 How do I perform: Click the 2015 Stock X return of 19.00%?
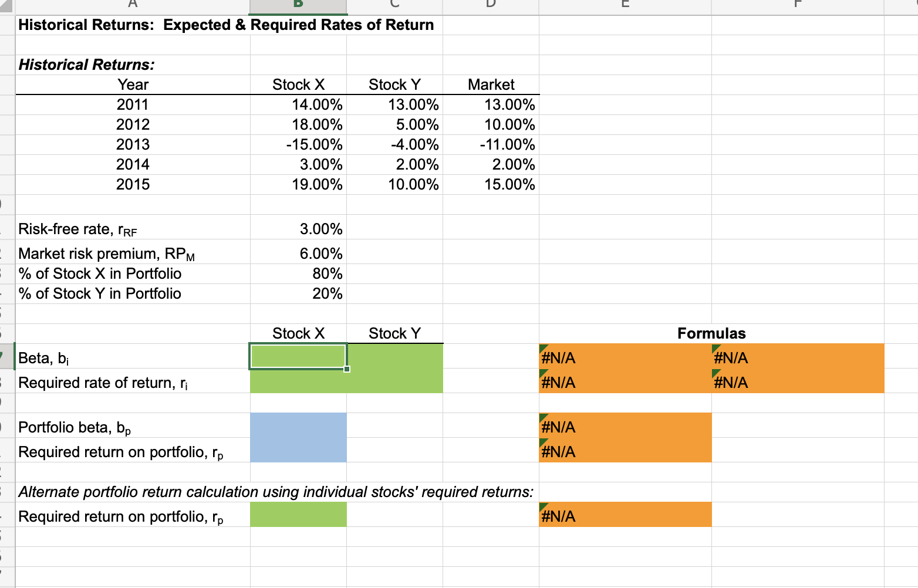298,184
